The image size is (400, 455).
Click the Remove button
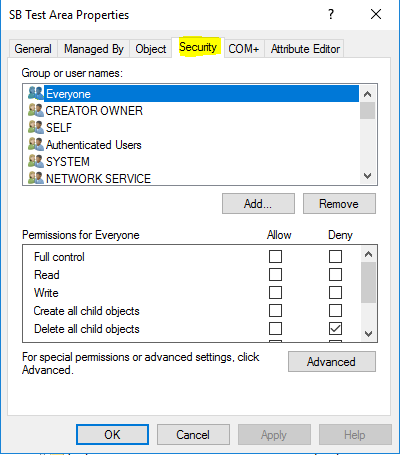point(339,204)
